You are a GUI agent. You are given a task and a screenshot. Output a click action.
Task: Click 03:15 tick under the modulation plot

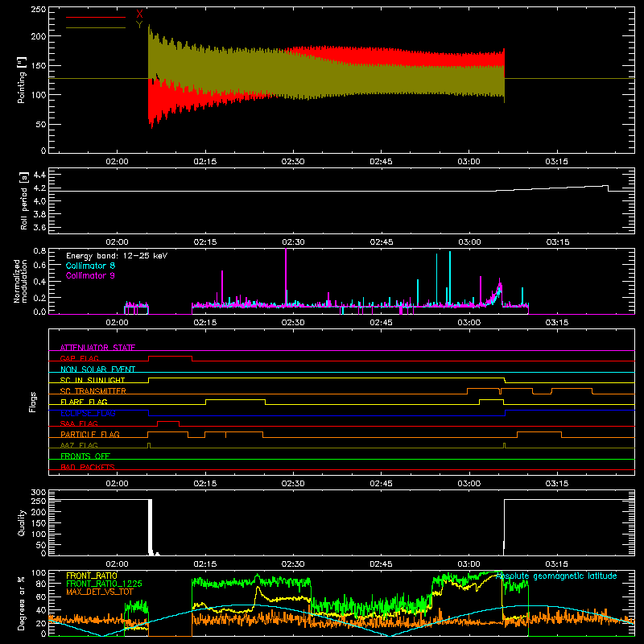(557, 323)
